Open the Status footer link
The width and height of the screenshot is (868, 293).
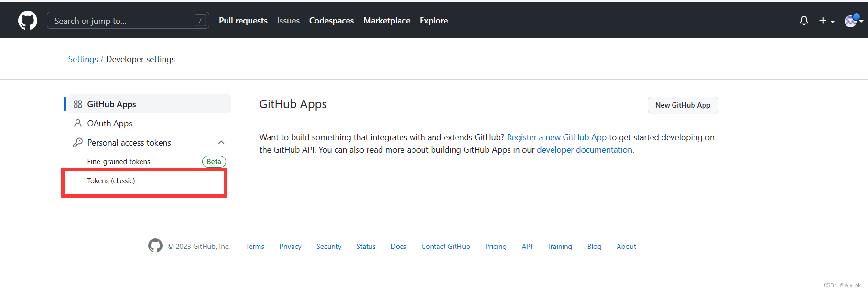tap(366, 247)
